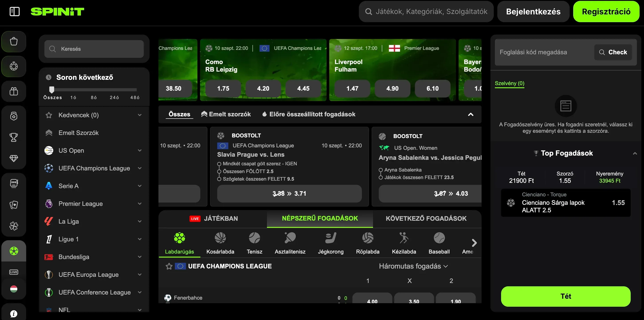Expand the US Open list
This screenshot has width=644, height=320.
pyautogui.click(x=140, y=150)
